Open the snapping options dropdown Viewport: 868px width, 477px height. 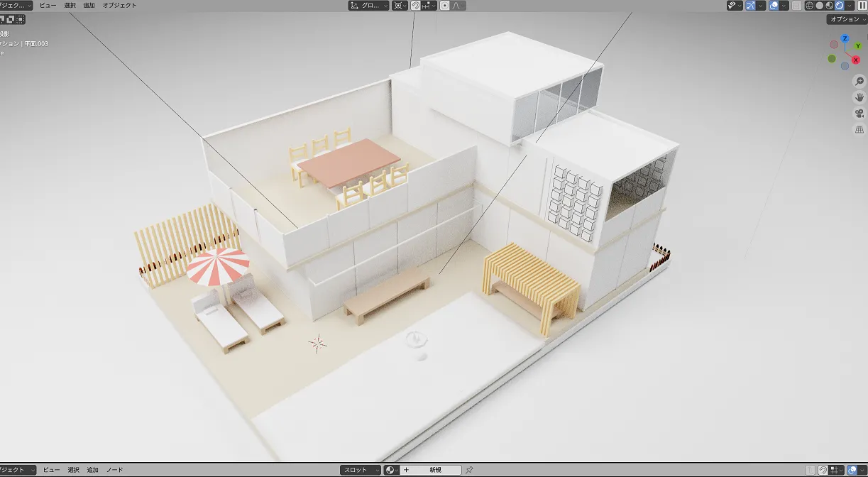428,5
